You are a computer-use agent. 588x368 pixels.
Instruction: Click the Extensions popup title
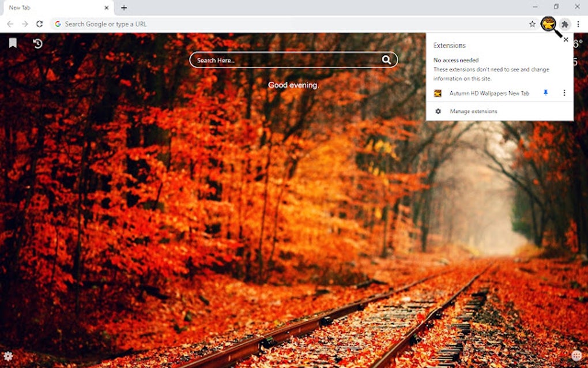click(449, 46)
